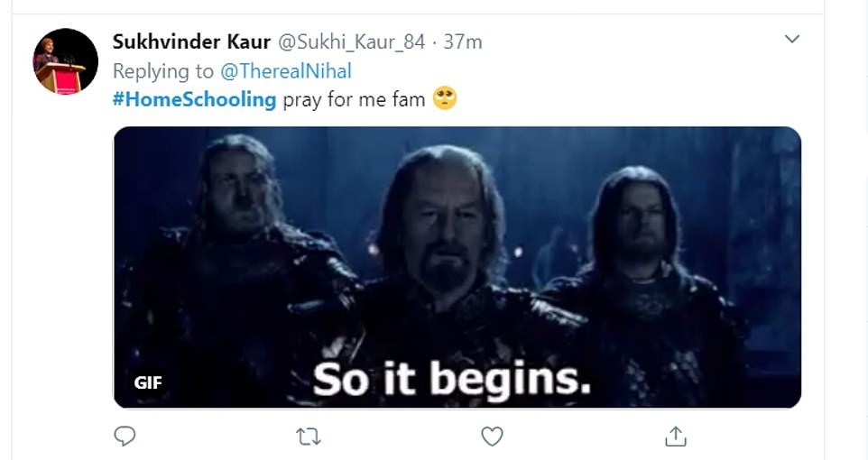Go to @TherealNihal's profile
Screen dimensions: 868x460
(286, 70)
